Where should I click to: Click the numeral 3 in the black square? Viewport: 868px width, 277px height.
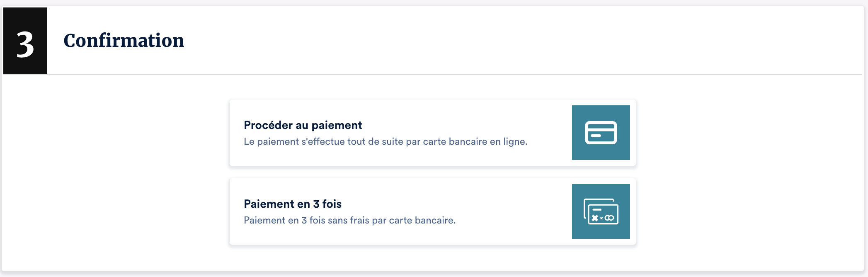click(25, 45)
